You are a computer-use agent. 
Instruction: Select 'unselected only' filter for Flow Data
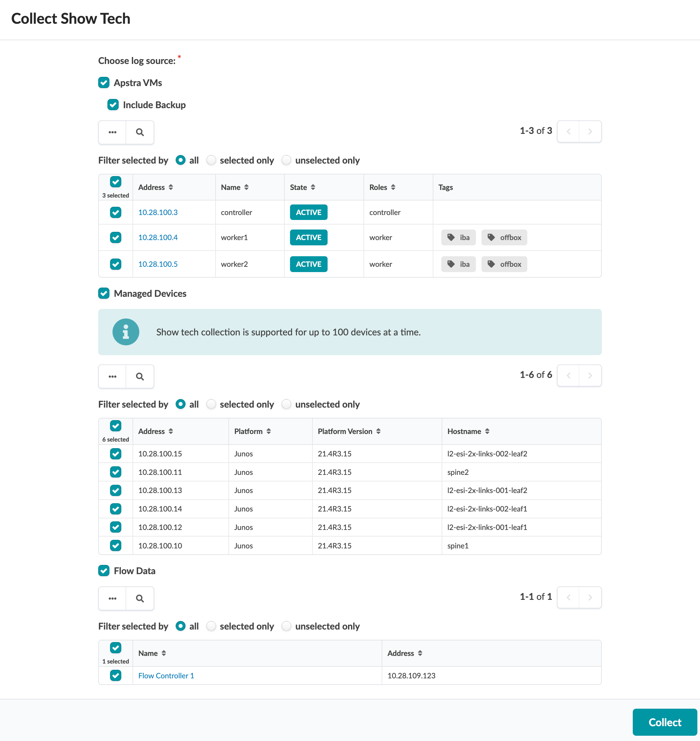click(286, 626)
